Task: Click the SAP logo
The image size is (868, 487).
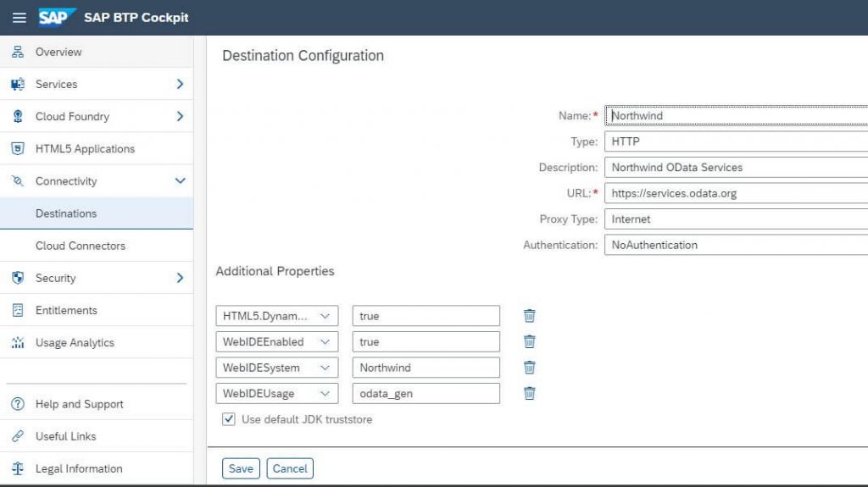Action: point(57,17)
